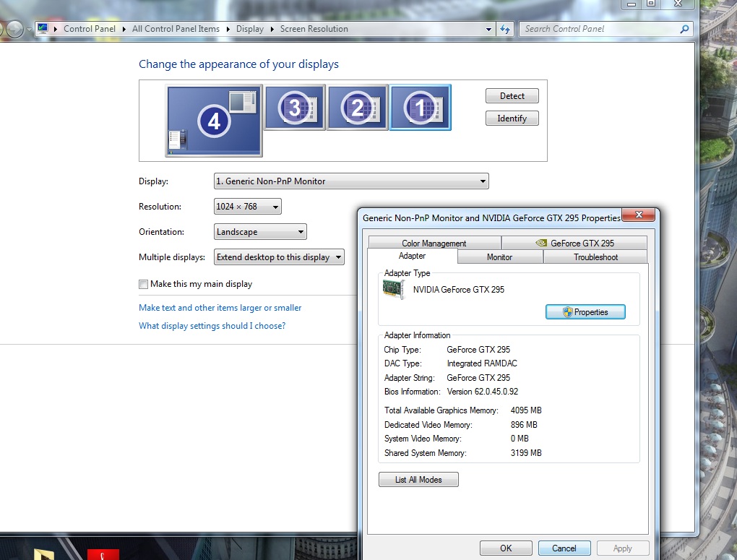This screenshot has height=560, width=737.
Task: Click the yellow taskbar application icon
Action: 45,554
